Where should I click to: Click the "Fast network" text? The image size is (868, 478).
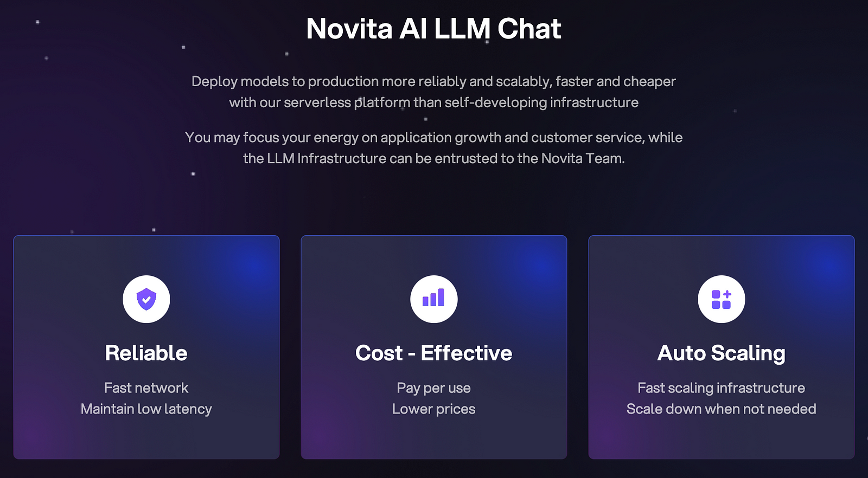point(146,388)
